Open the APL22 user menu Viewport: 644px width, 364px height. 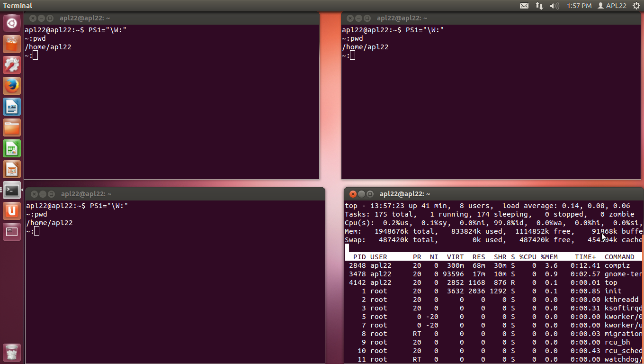pyautogui.click(x=612, y=6)
